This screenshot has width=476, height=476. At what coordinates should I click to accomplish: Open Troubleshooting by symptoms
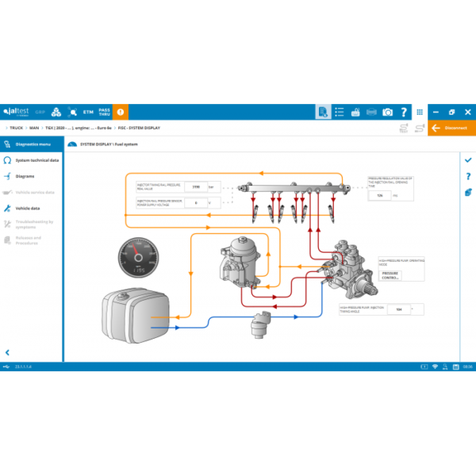coord(32,225)
